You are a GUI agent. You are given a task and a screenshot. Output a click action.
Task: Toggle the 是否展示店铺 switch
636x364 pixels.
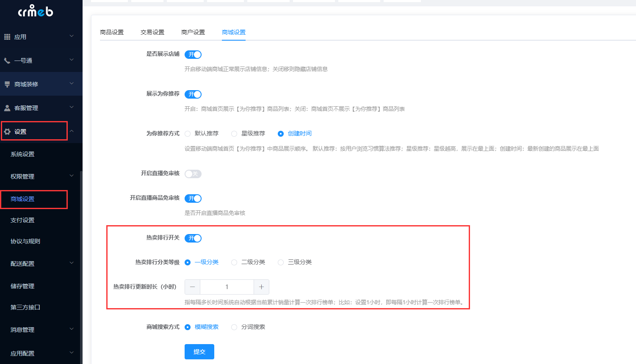tap(193, 55)
